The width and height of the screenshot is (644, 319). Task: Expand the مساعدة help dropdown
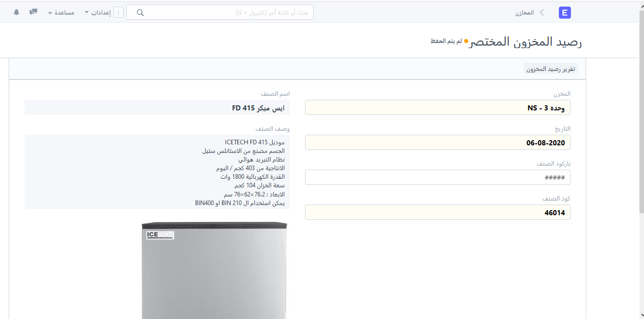pyautogui.click(x=61, y=13)
